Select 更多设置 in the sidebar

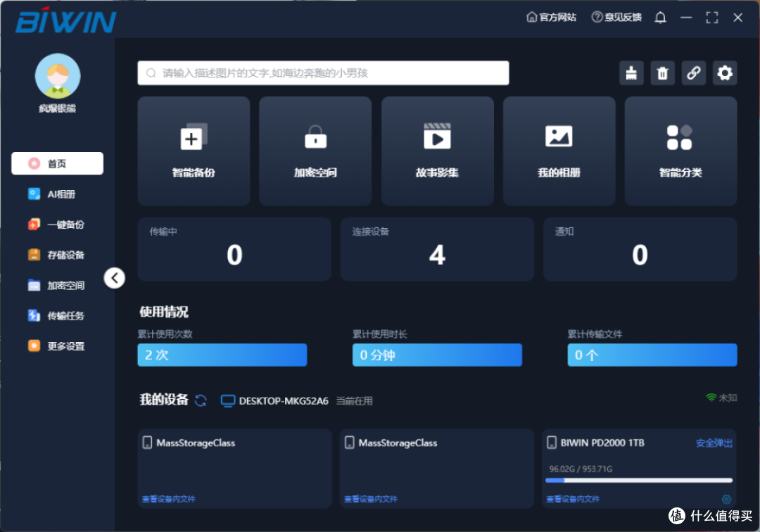tap(57, 346)
